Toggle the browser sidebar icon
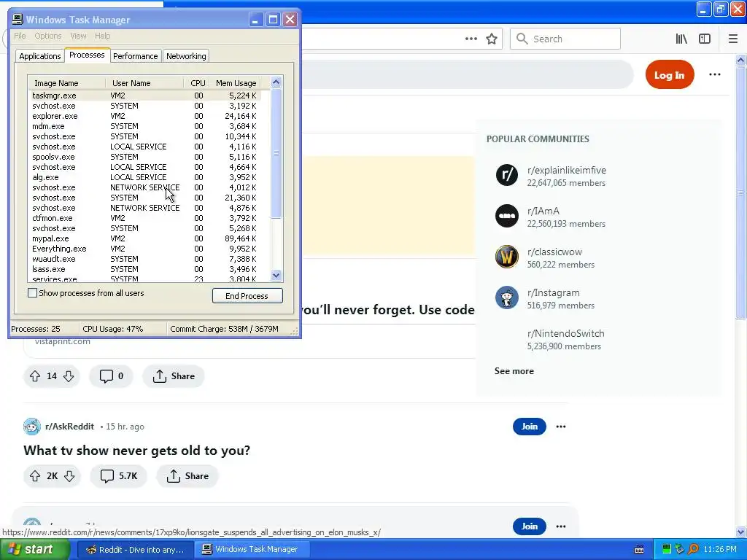Image resolution: width=747 pixels, height=560 pixels. (705, 39)
